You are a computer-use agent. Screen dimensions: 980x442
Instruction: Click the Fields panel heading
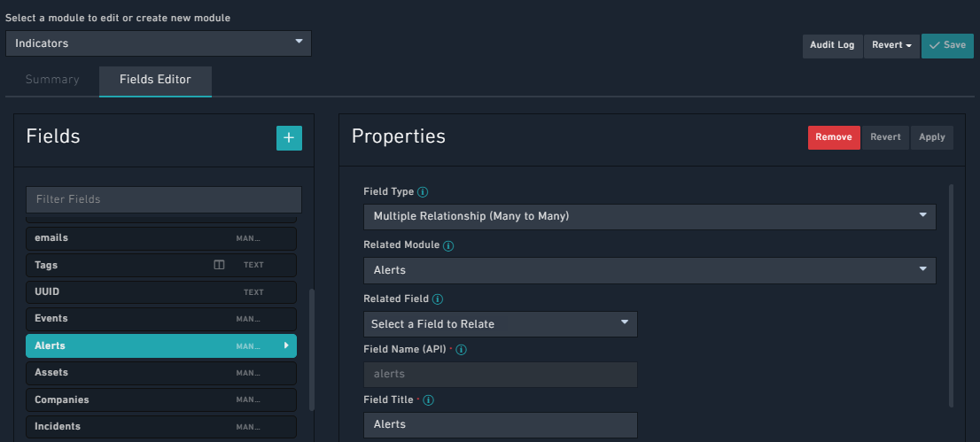coord(53,136)
